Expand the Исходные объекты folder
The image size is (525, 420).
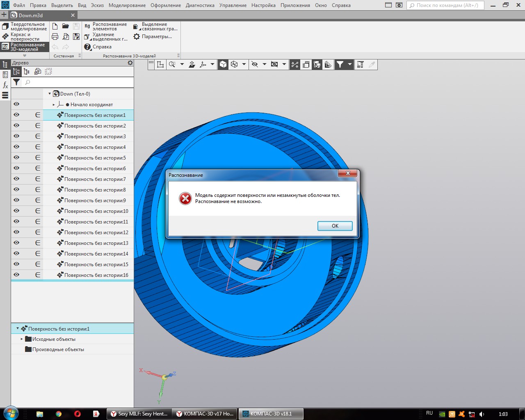[x=22, y=339]
